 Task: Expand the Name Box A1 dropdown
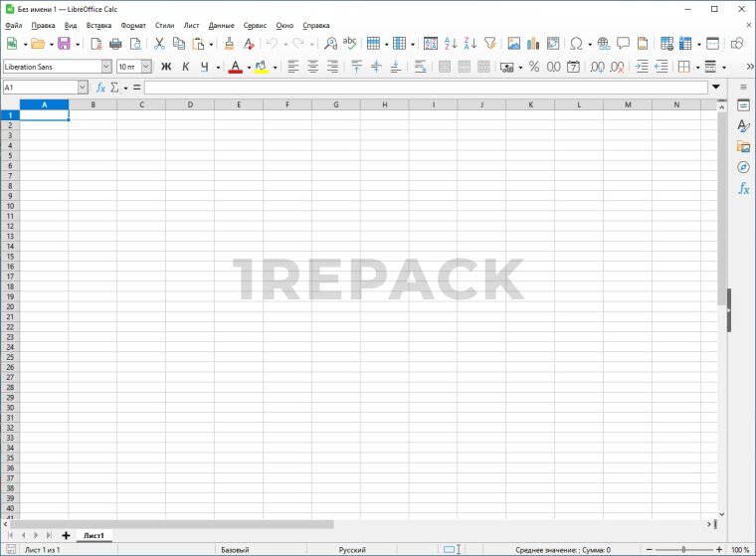[83, 88]
